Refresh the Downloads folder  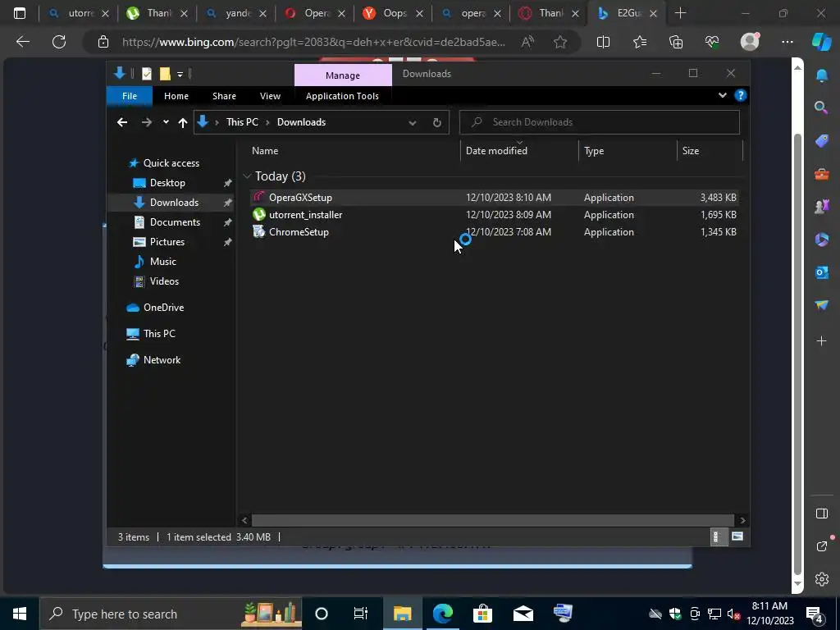point(436,123)
